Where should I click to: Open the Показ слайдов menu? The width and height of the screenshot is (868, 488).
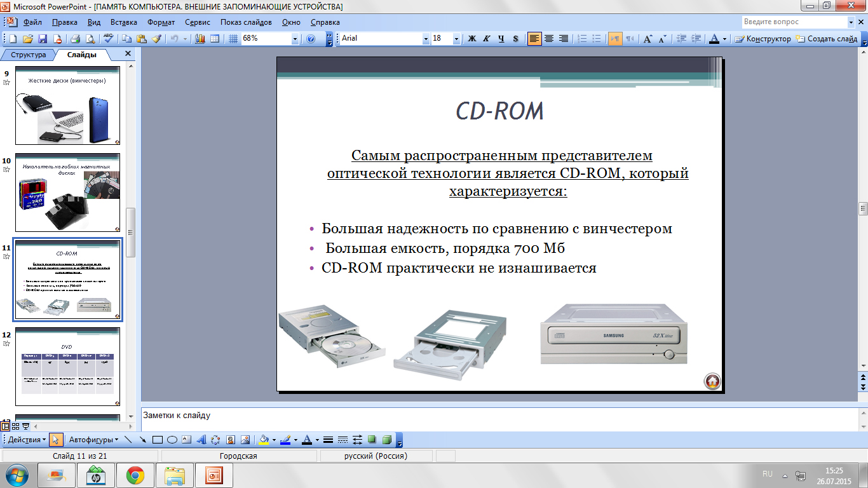tap(246, 22)
